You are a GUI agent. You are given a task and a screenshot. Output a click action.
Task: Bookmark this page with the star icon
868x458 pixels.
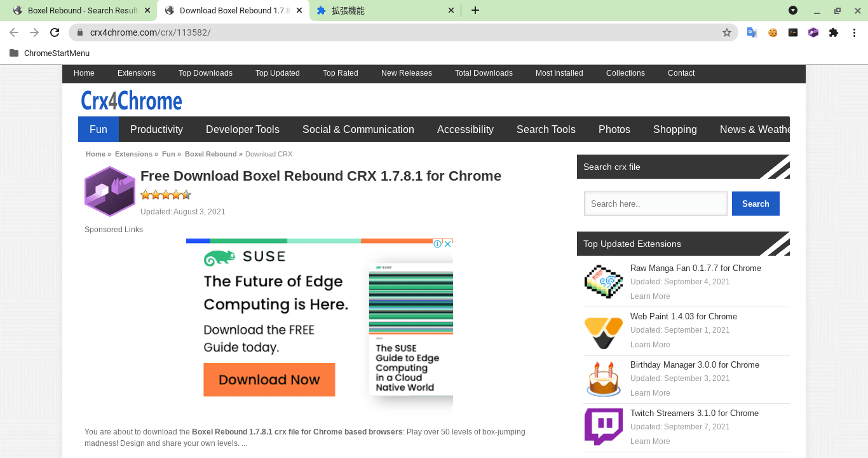click(x=727, y=32)
